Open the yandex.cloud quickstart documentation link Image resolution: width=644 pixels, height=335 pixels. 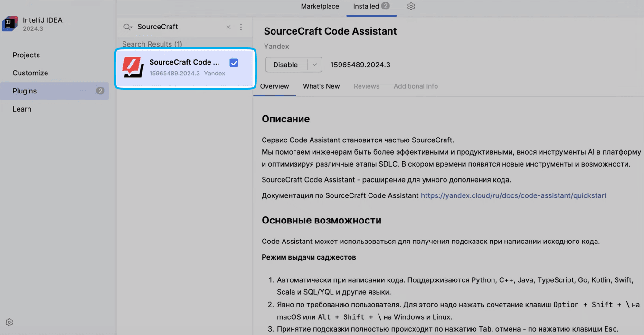[513, 195]
